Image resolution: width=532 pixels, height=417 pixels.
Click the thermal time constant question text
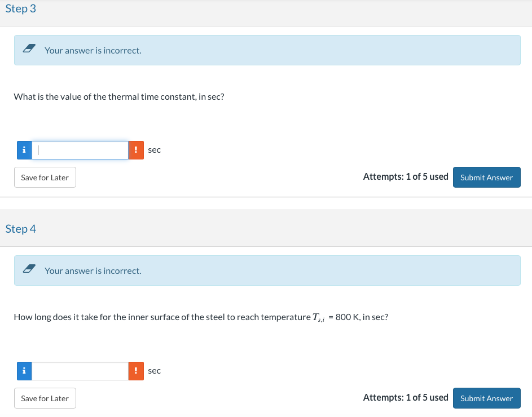119,97
